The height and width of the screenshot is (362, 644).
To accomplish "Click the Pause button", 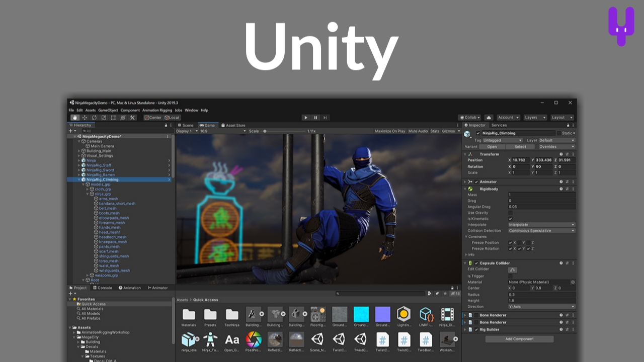I will tap(315, 118).
